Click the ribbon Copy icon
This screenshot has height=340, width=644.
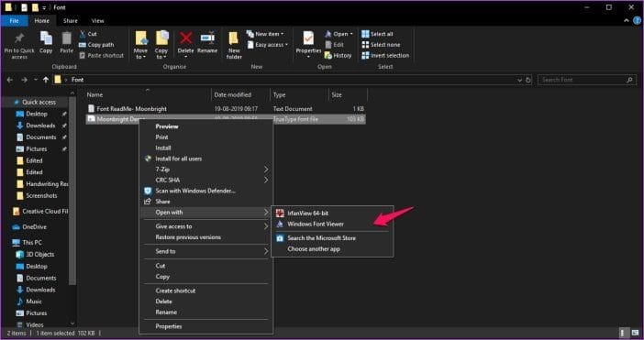point(46,38)
